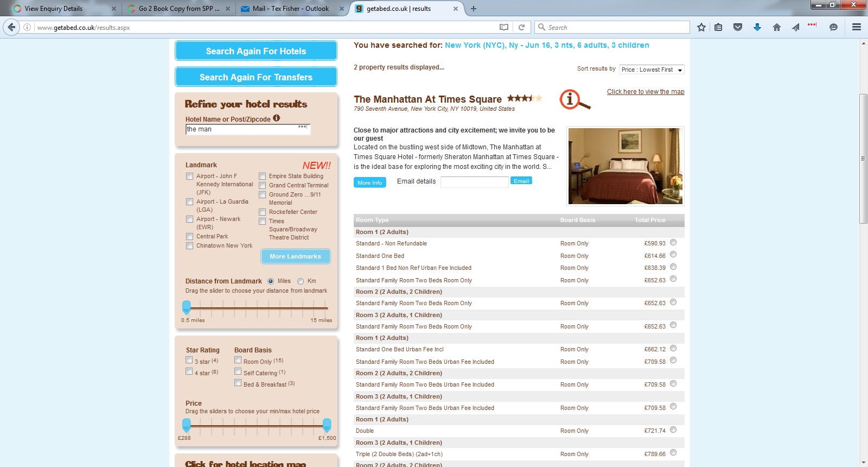Open the Click here to view the map link

pos(646,92)
